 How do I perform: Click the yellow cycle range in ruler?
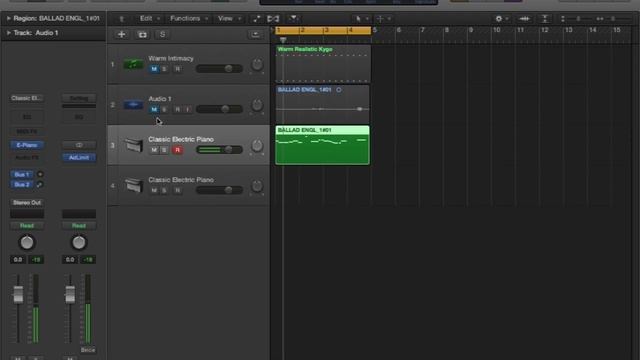coord(323,30)
